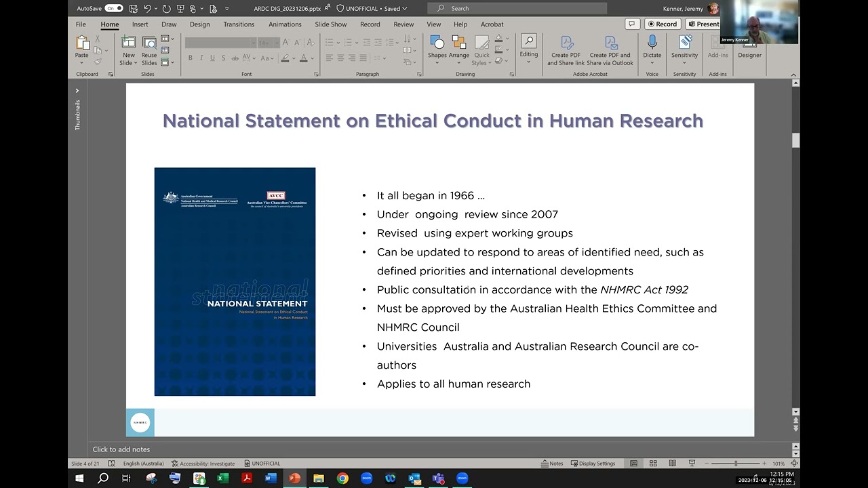Switch to the Transitions tab
The width and height of the screenshot is (868, 488).
click(x=239, y=24)
